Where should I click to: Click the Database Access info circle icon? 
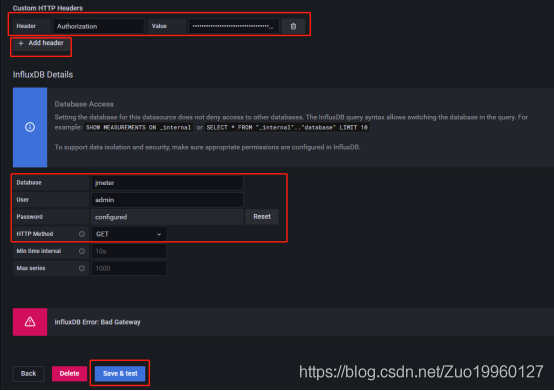30,127
